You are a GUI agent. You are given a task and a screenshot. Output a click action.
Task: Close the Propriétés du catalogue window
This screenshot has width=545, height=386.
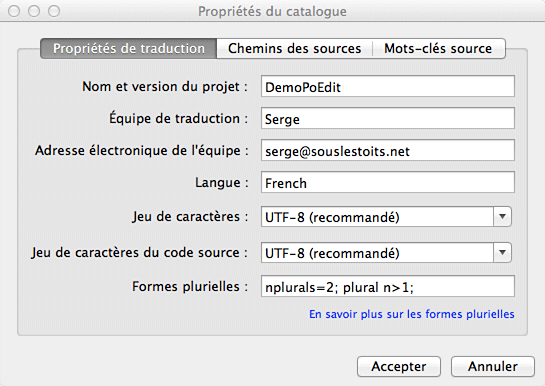pos(14,11)
